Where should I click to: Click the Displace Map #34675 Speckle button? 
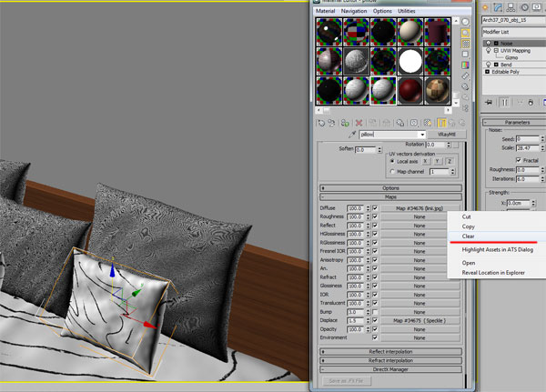click(x=420, y=320)
